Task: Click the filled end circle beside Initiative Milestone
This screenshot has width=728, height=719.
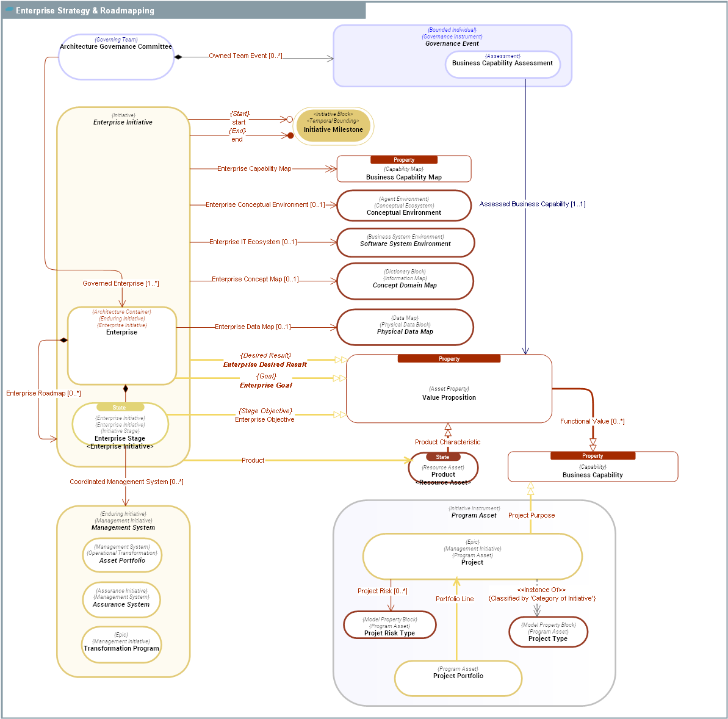Action: coord(290,135)
